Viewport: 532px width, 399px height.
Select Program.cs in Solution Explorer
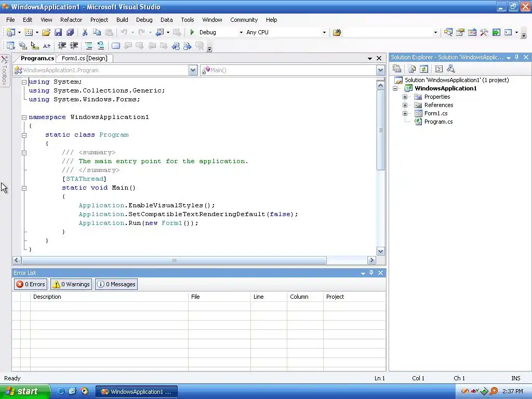pos(438,122)
